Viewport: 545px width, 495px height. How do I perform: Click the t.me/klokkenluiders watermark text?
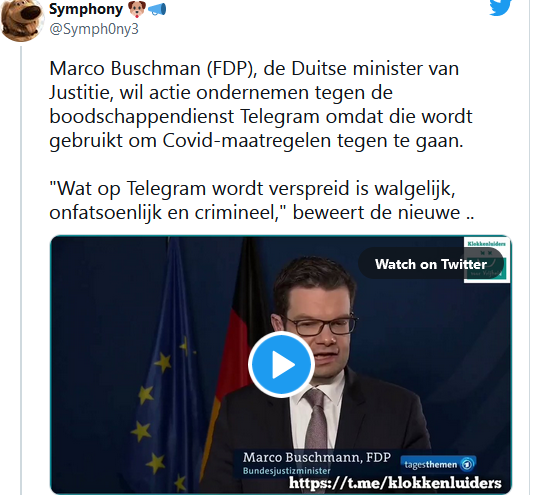pos(395,483)
